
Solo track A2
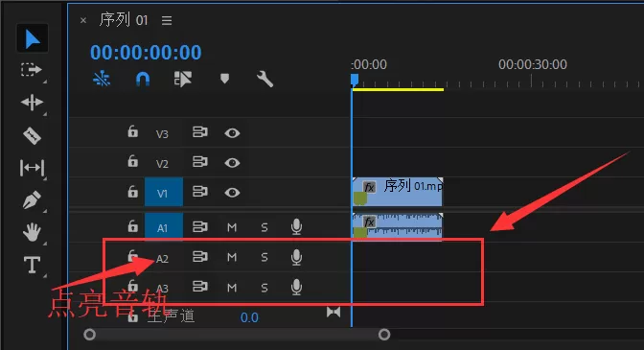coord(264,257)
